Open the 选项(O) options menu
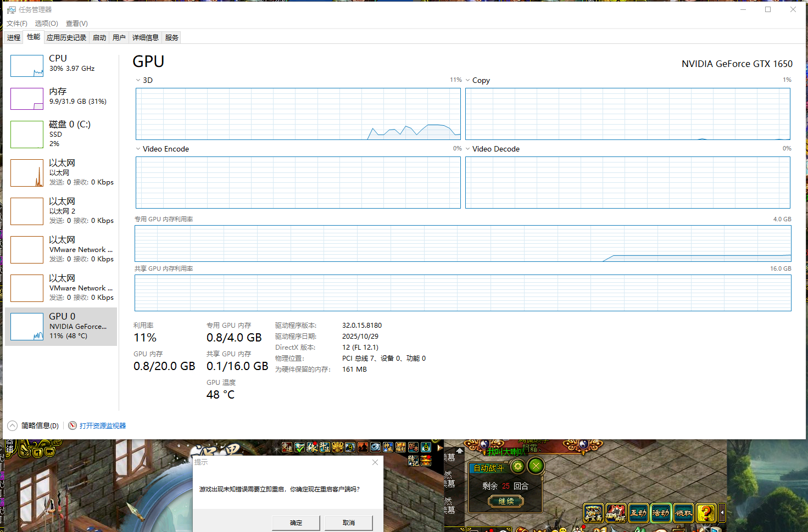 pyautogui.click(x=46, y=23)
